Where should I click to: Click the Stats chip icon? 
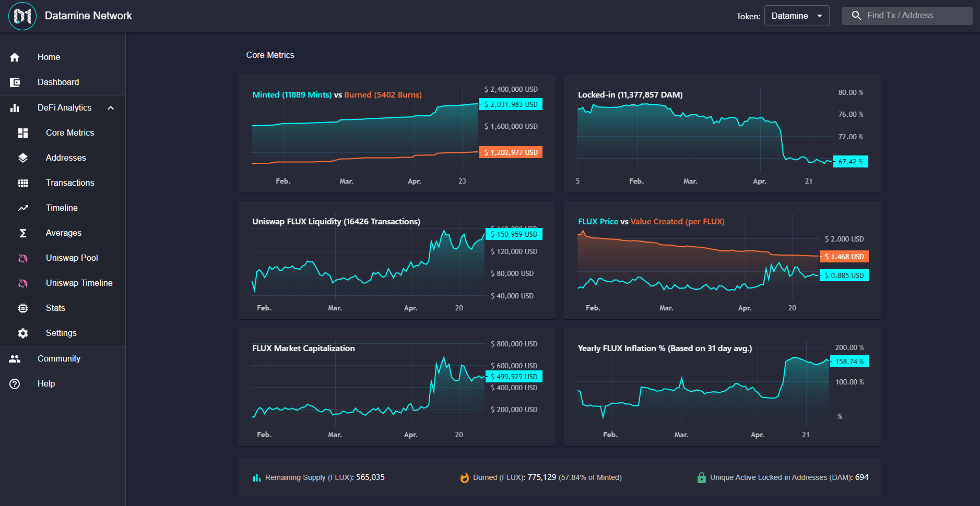[23, 308]
